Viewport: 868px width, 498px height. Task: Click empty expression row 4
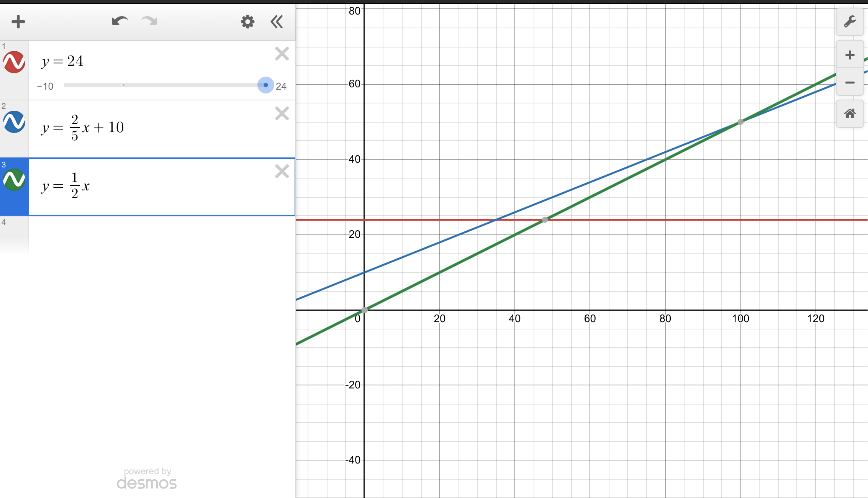tap(161, 234)
